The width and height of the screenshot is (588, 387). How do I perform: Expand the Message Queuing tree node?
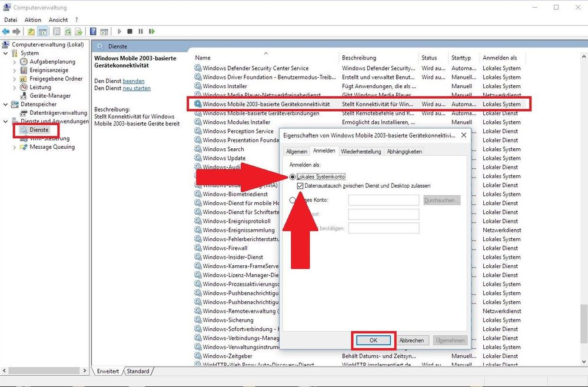point(15,147)
